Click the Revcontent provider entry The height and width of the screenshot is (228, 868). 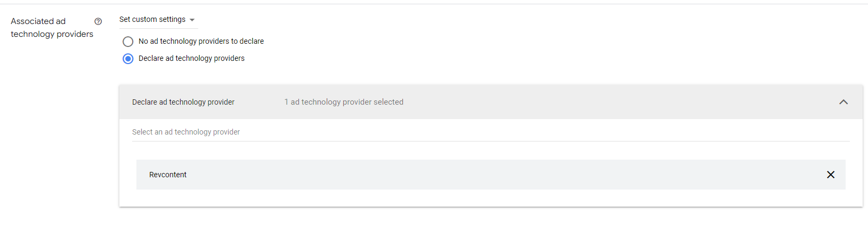(x=491, y=175)
